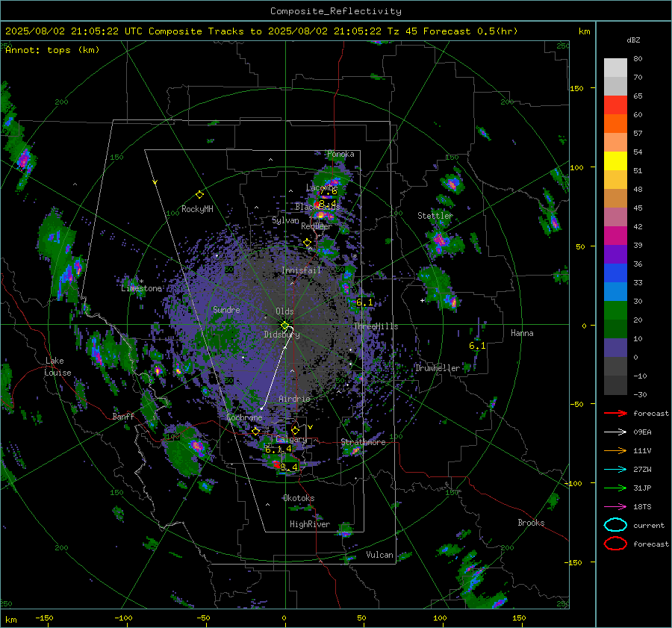Click the dBZ legend heading

coord(633,40)
